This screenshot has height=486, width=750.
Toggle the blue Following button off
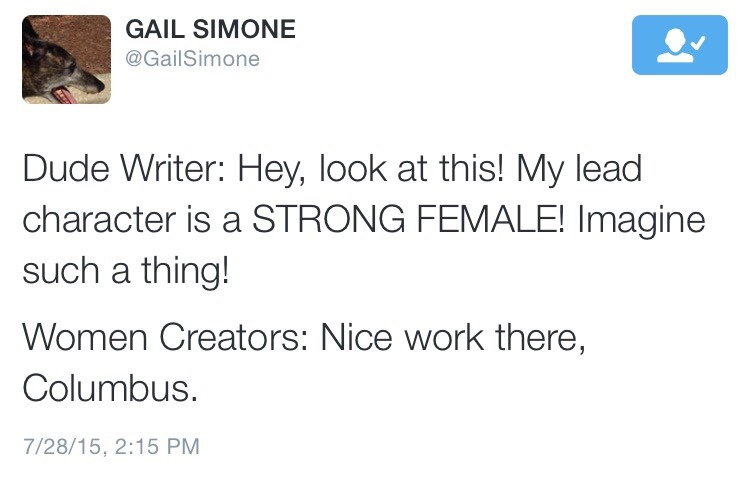(682, 46)
